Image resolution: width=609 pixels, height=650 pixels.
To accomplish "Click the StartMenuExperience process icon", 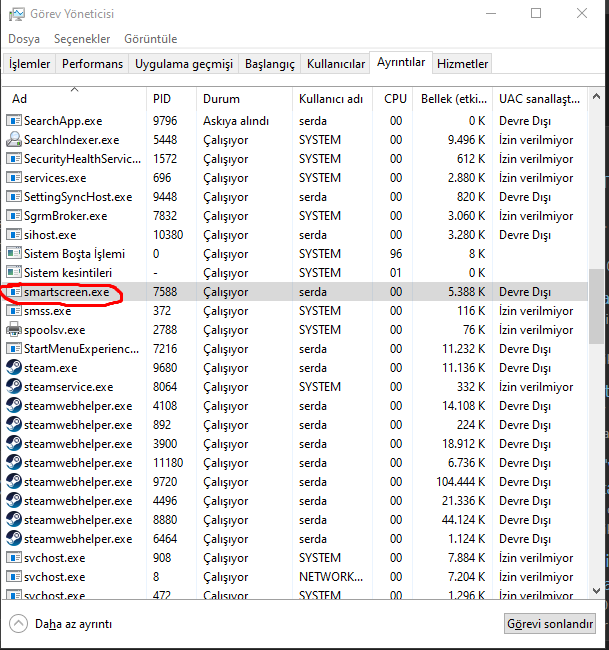I will point(14,349).
